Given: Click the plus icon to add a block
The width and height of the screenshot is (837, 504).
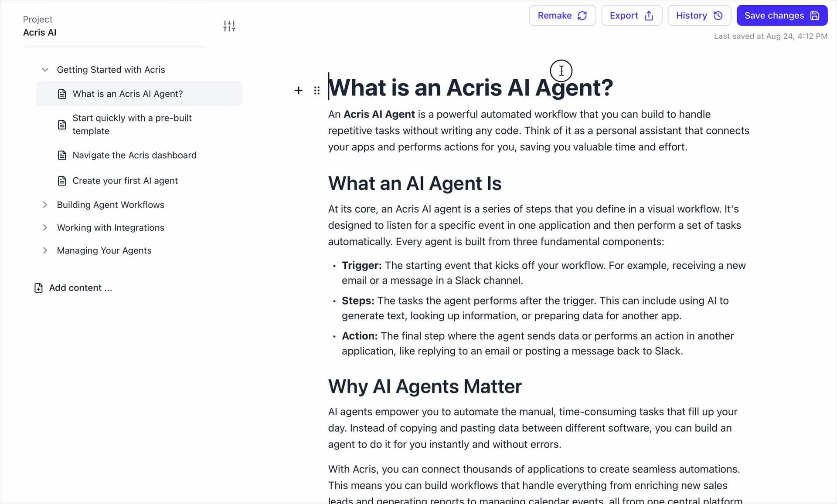Looking at the screenshot, I should [x=298, y=90].
